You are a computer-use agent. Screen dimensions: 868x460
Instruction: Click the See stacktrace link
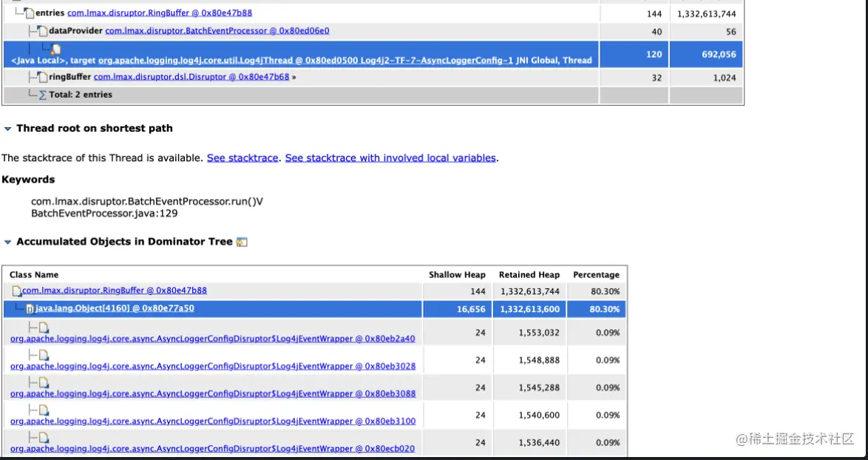point(243,158)
